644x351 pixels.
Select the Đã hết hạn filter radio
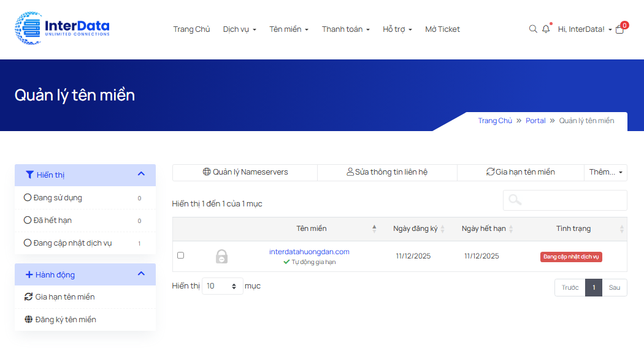28,220
